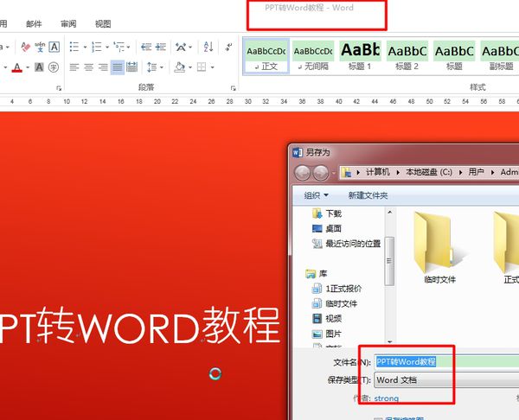Open the 审阅 ribbon tab

coord(68,24)
